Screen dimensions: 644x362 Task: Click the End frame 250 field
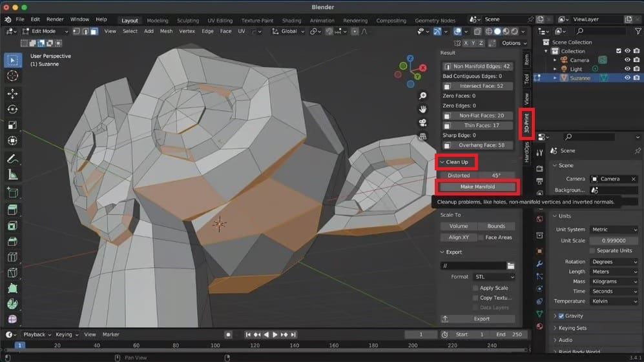(509, 335)
